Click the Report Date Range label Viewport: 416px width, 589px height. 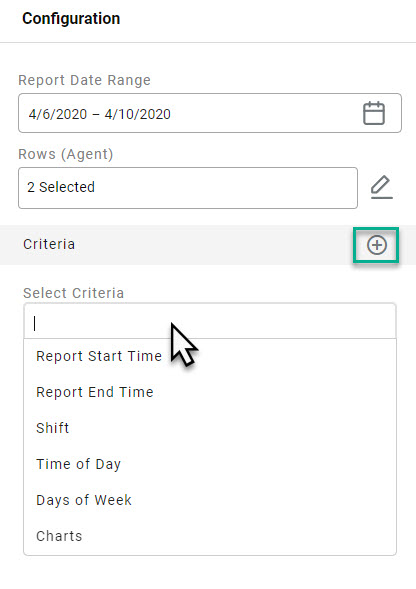pyautogui.click(x=85, y=80)
